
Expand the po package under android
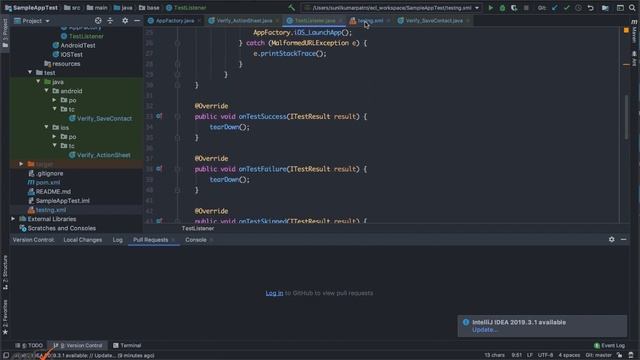pos(54,100)
